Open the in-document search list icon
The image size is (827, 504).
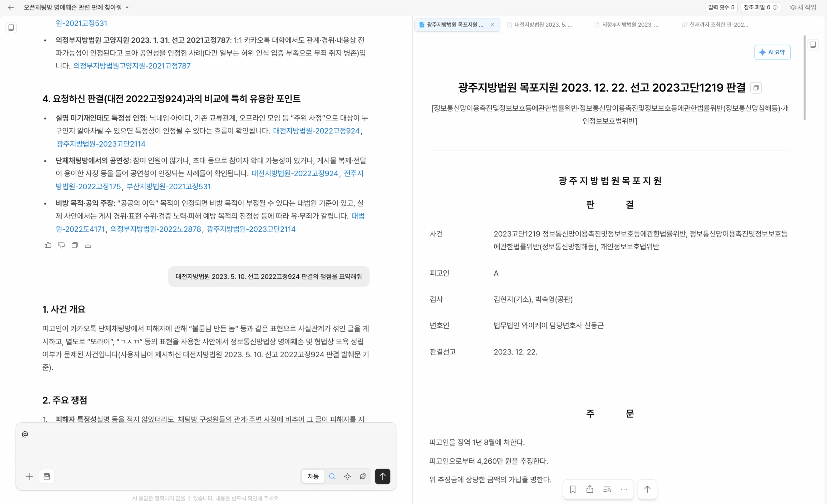point(607,489)
